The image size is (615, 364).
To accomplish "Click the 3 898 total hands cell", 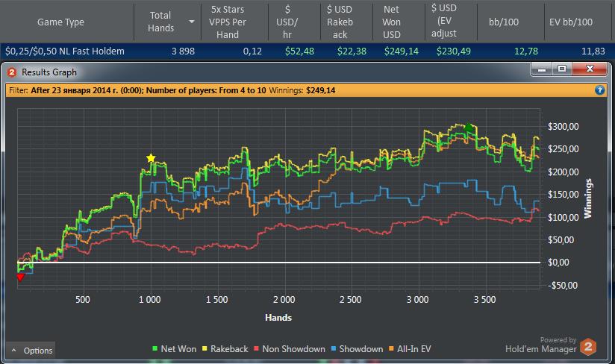I will [x=183, y=51].
